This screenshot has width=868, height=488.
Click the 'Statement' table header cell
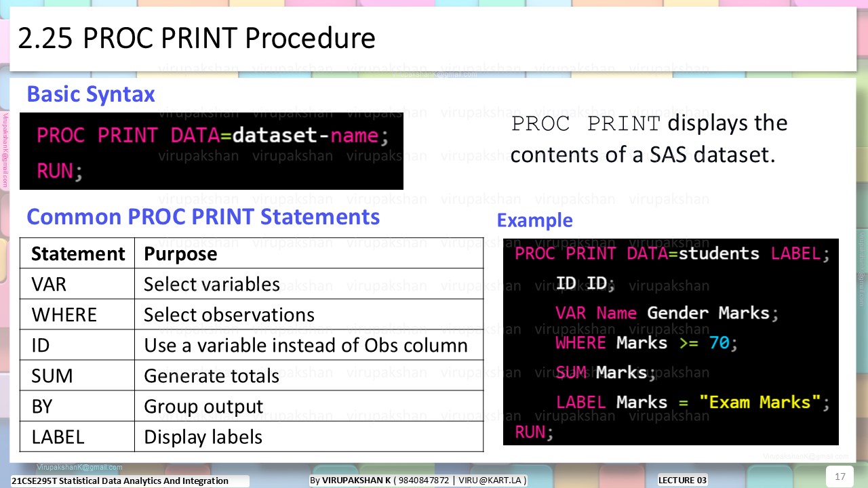77,253
